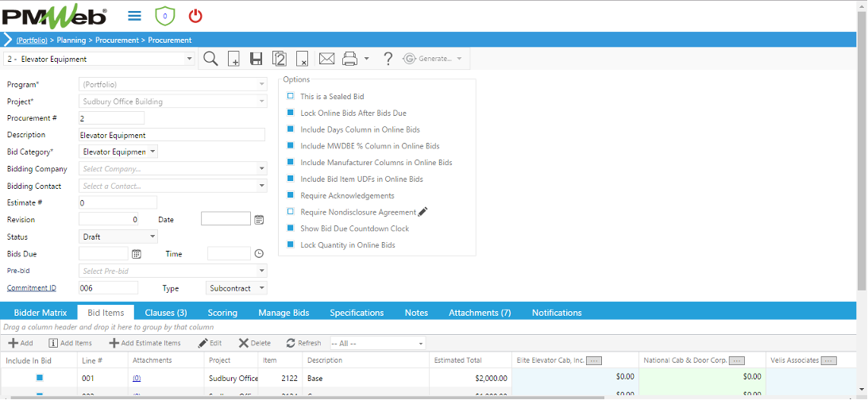This screenshot has height=400, width=868.
Task: Edit Nondisclosure Agreement pencil icon
Action: click(x=423, y=212)
